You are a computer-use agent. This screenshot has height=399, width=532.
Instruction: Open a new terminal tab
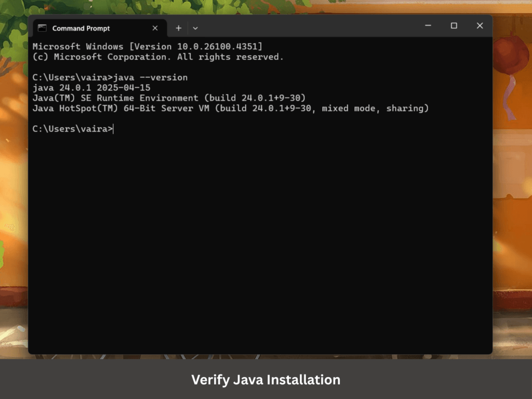click(178, 28)
